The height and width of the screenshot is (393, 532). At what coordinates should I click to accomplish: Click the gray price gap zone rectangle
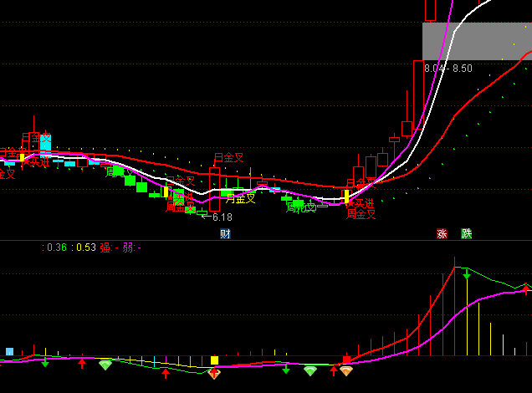pyautogui.click(x=476, y=40)
